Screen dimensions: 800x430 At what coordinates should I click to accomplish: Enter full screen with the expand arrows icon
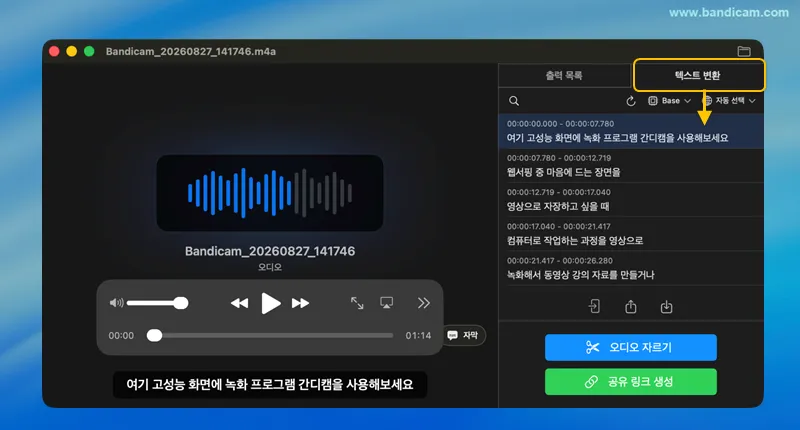357,303
